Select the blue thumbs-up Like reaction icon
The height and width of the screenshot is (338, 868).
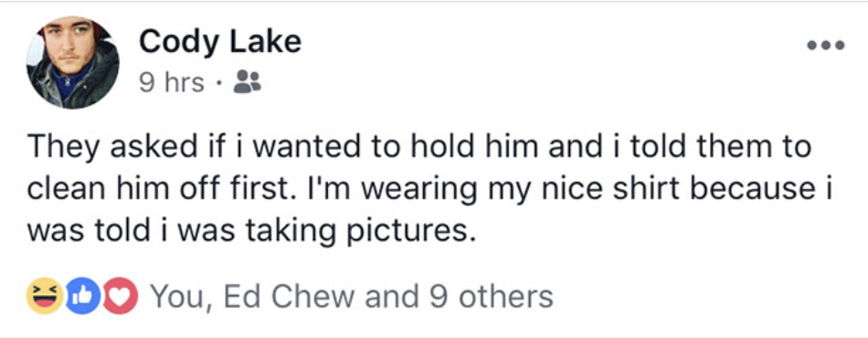82,297
